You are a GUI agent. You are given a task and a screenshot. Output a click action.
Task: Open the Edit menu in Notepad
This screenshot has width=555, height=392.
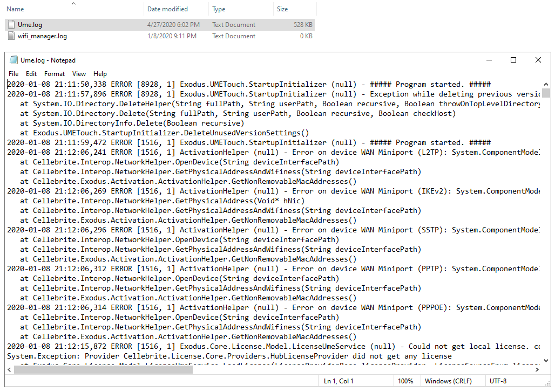[x=31, y=73]
